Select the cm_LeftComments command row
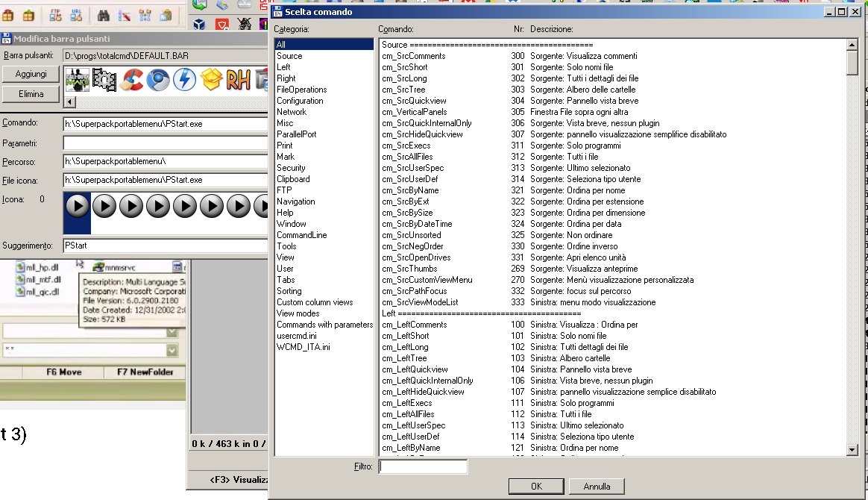Screen dimensions: 868x500 tap(611, 325)
